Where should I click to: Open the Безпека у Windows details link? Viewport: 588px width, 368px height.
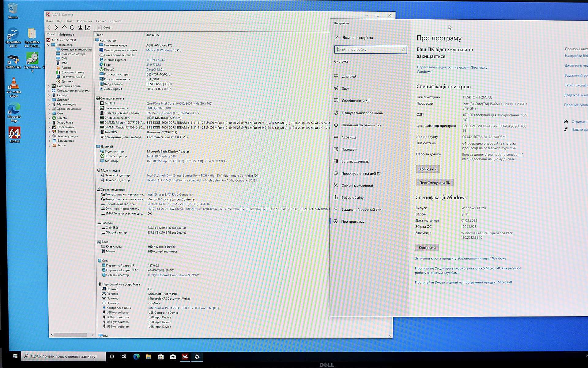click(x=452, y=69)
